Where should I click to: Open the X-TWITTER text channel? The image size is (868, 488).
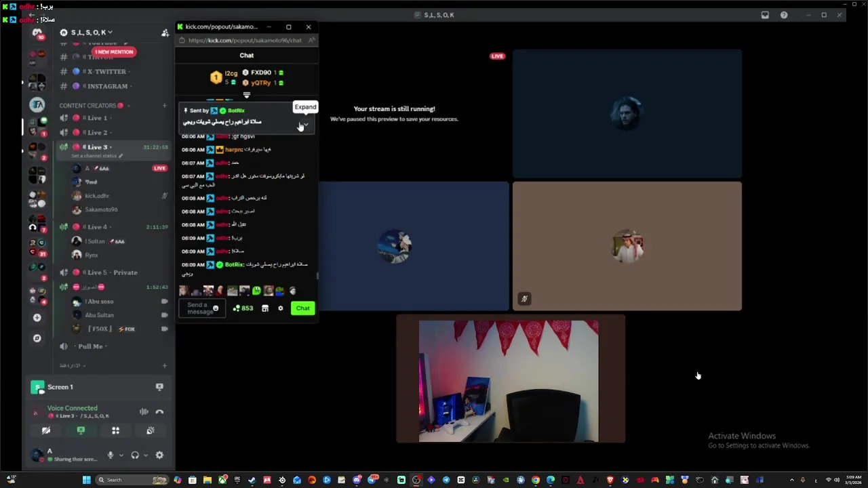pos(106,71)
